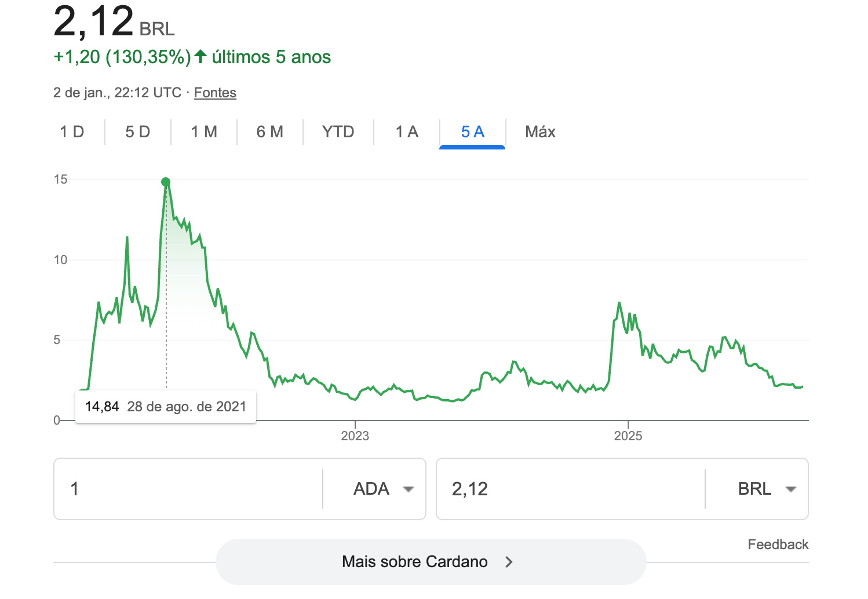Switch to the 1 D time range tab
This screenshot has width=868, height=599.
[x=72, y=132]
